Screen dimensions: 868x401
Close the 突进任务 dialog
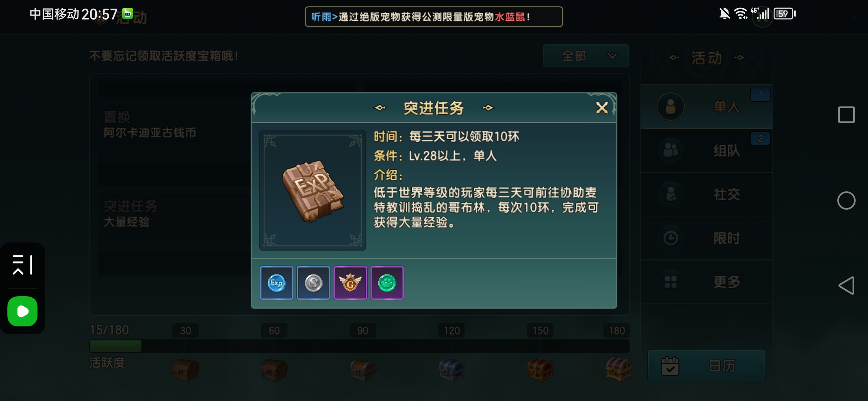point(602,108)
